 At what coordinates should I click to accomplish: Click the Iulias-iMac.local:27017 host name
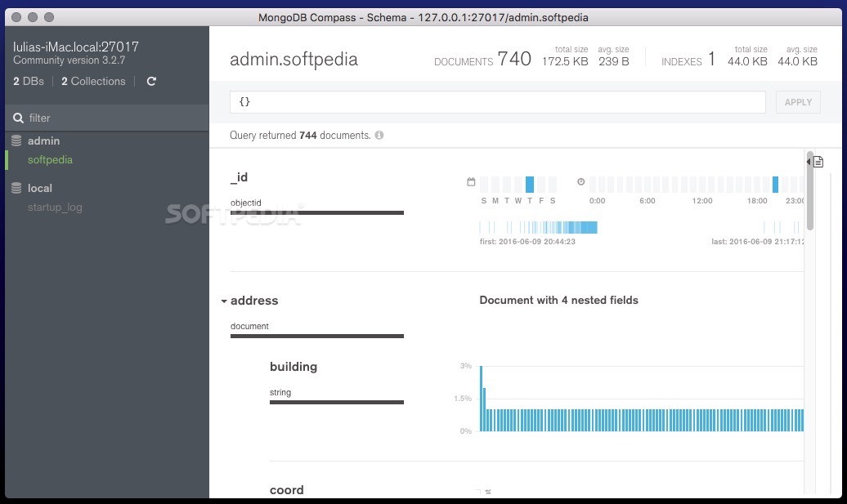(x=75, y=47)
